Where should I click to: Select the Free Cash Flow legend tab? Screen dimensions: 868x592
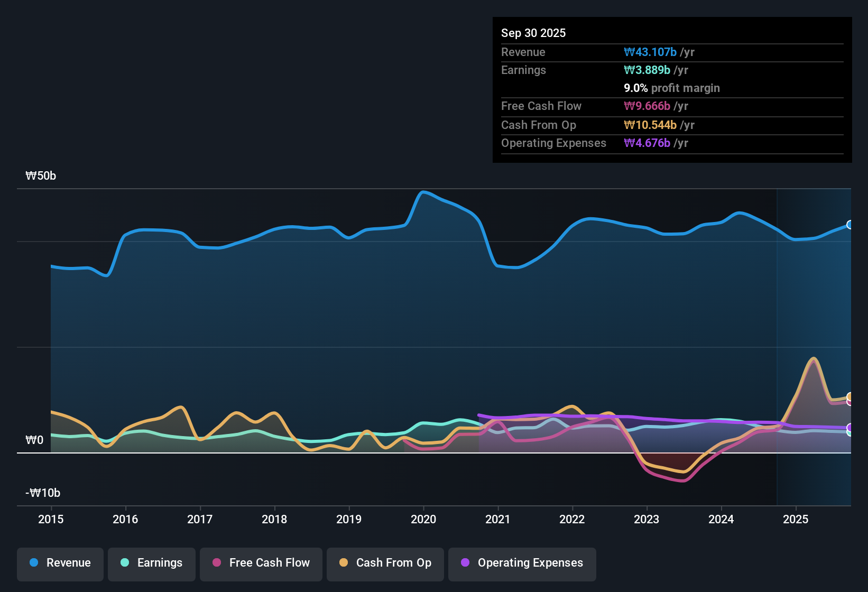[261, 563]
